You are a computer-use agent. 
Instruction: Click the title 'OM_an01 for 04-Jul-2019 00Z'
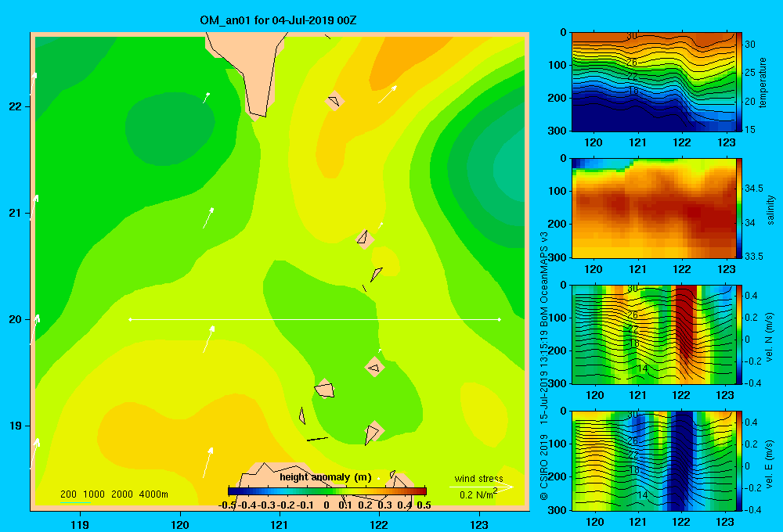coord(278,20)
